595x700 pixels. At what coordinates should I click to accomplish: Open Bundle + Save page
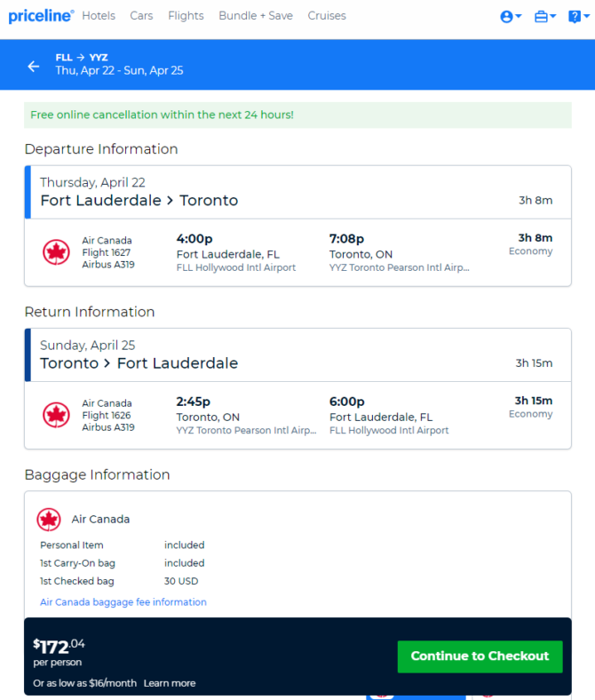point(256,16)
